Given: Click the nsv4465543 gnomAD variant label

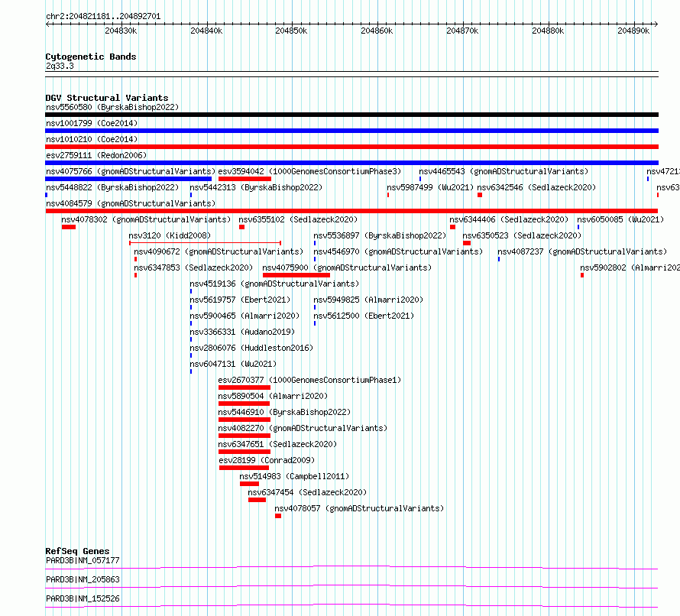Looking at the screenshot, I should coord(504,171).
